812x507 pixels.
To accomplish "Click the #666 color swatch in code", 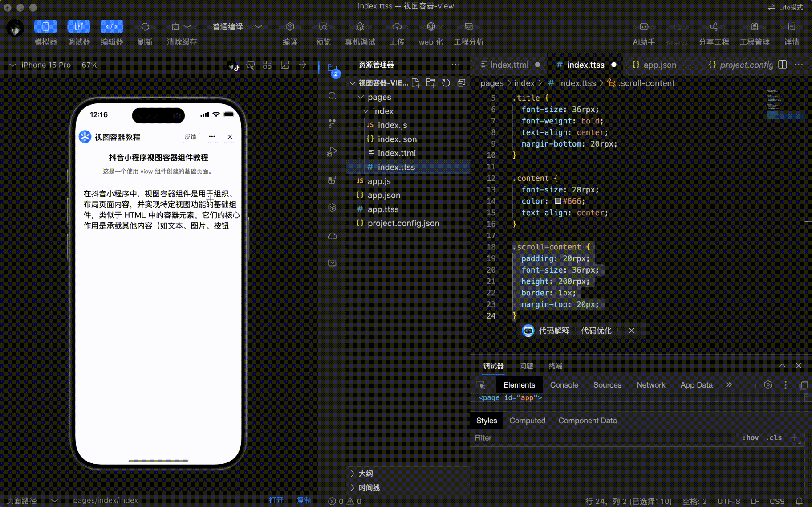I will [x=558, y=201].
